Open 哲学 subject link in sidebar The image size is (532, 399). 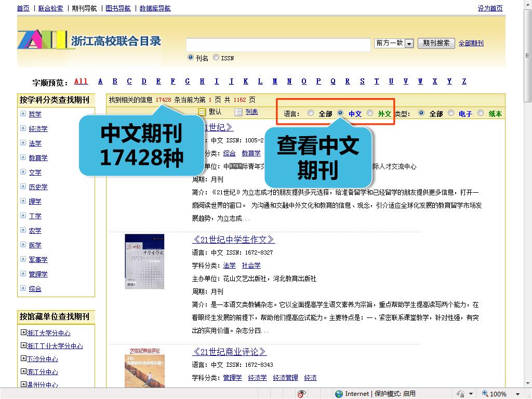pyautogui.click(x=35, y=114)
